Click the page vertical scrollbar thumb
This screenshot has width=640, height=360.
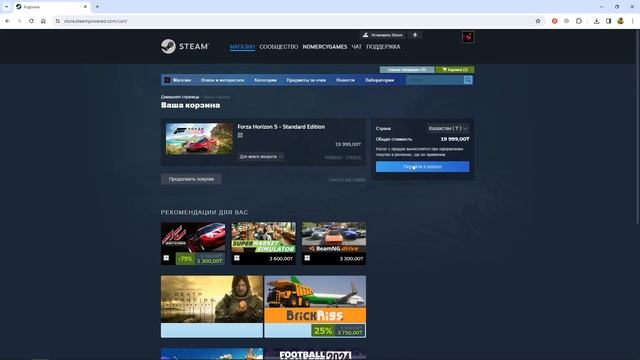(x=638, y=127)
